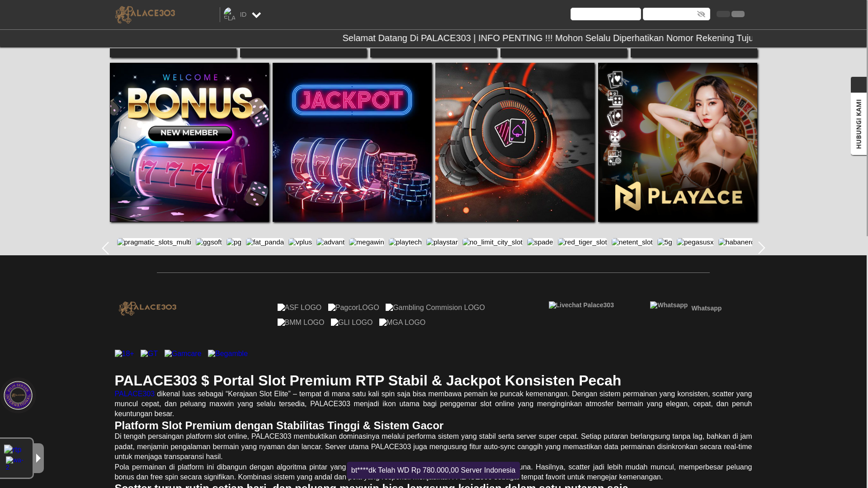Click the footer PALACE303 logo

click(147, 308)
